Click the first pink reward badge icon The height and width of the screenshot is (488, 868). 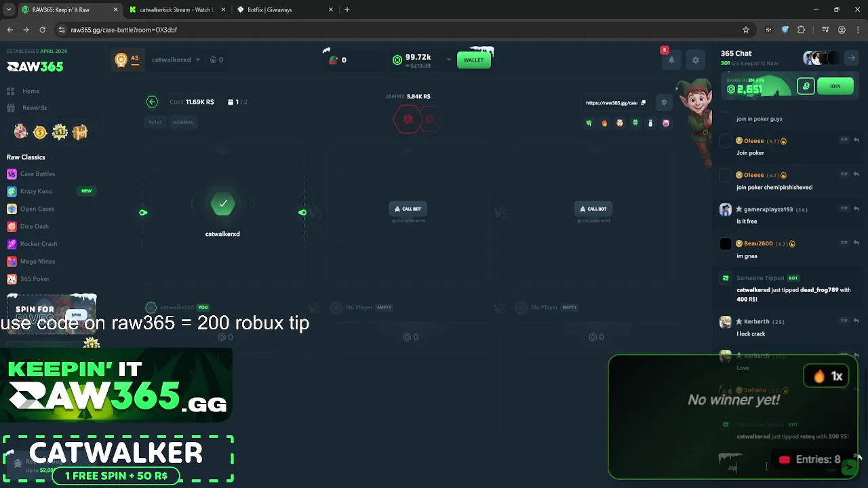[20, 131]
